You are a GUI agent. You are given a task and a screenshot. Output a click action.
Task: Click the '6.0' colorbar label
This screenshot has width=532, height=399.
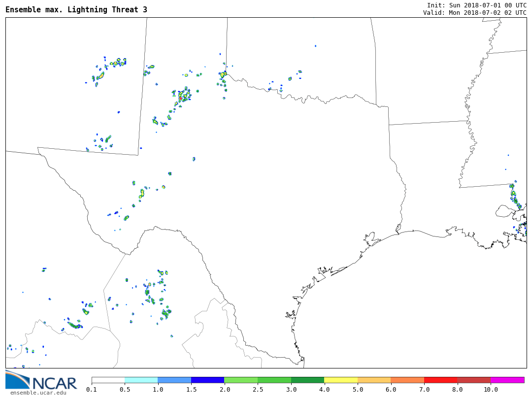(391, 390)
